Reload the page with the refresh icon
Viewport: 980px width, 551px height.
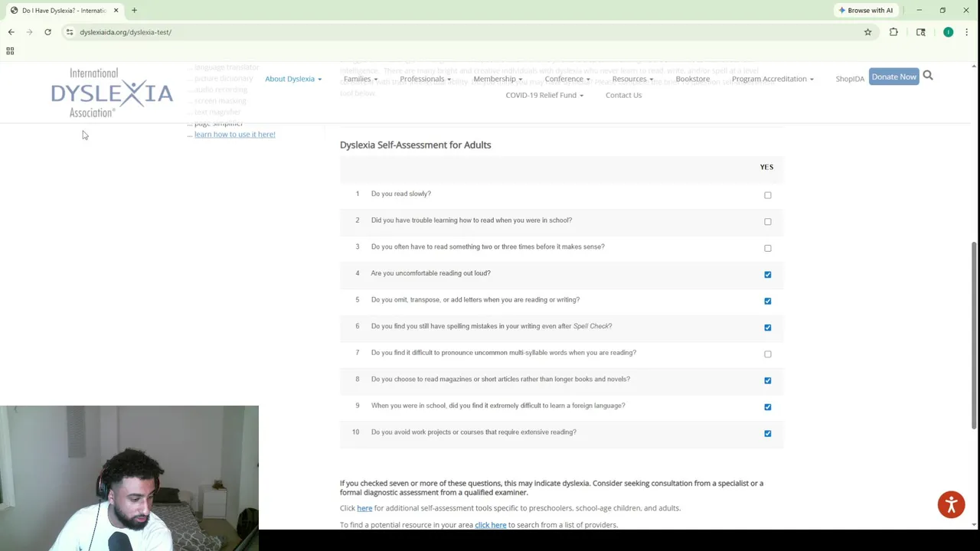47,32
